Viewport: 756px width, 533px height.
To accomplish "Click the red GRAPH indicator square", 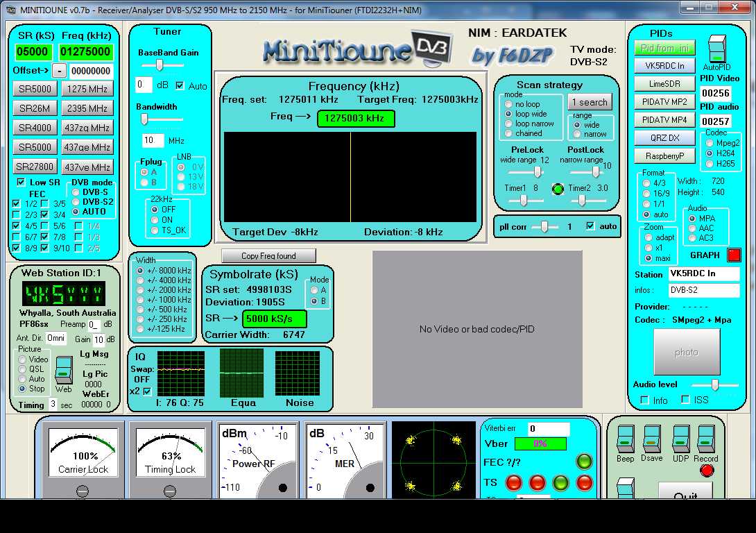I will 734,255.
